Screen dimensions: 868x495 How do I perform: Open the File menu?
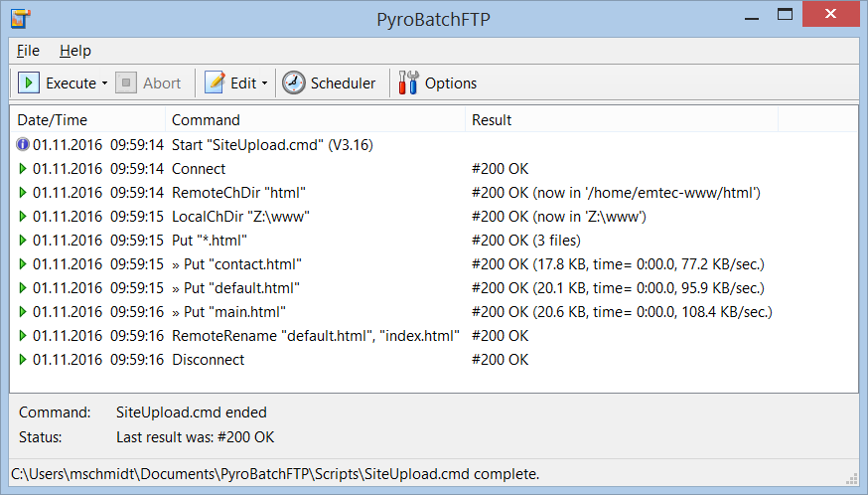tap(28, 51)
